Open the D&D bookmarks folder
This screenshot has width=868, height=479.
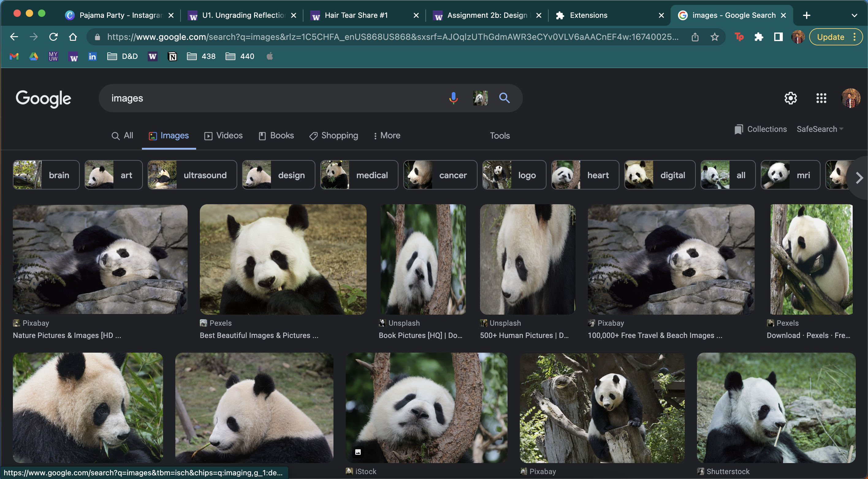pos(122,56)
